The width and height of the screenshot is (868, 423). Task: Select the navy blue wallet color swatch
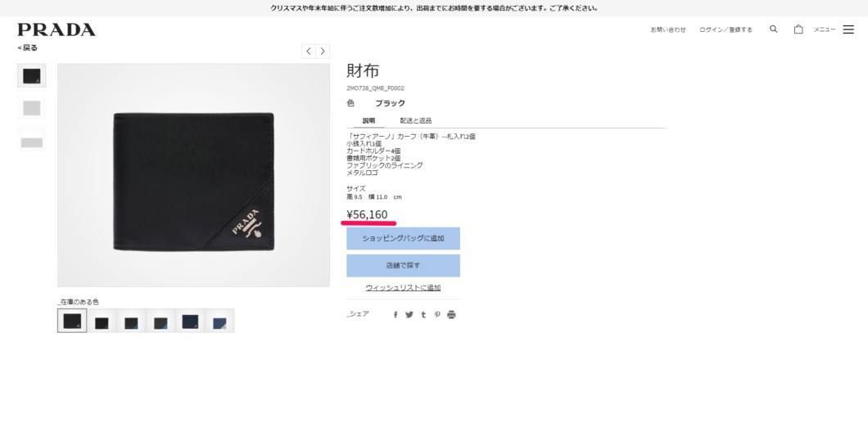pos(190,322)
